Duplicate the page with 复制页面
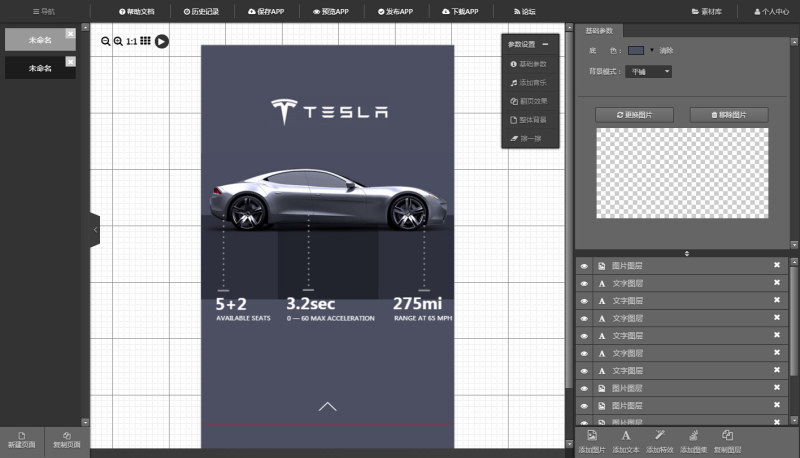Screen dimensions: 800x458 [67, 440]
